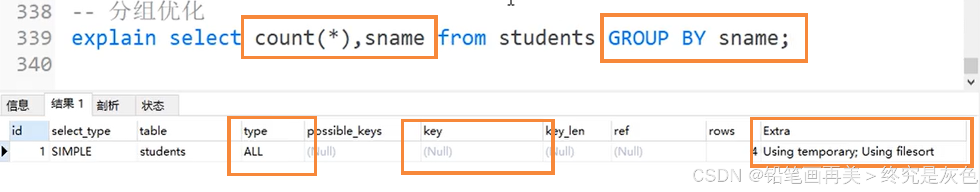This screenshot has height=192, width=980.
Task: Open the 剖析 tab
Action: (x=108, y=105)
